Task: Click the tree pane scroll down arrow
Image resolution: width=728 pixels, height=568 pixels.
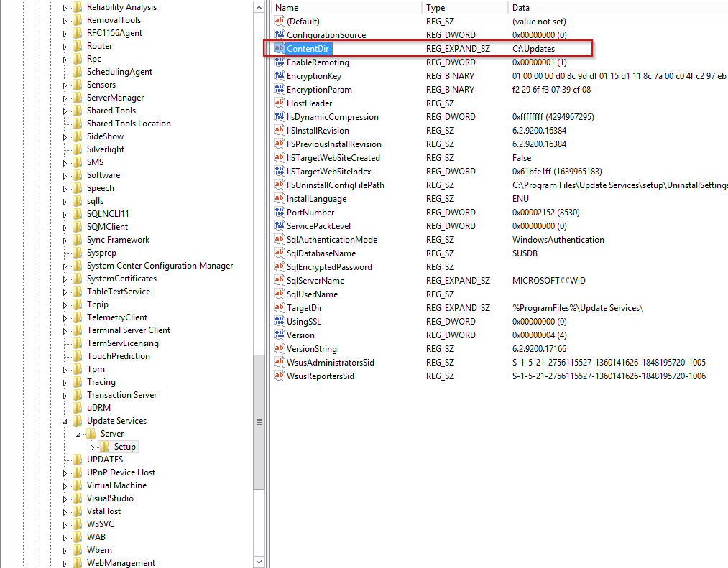Action: pyautogui.click(x=259, y=562)
